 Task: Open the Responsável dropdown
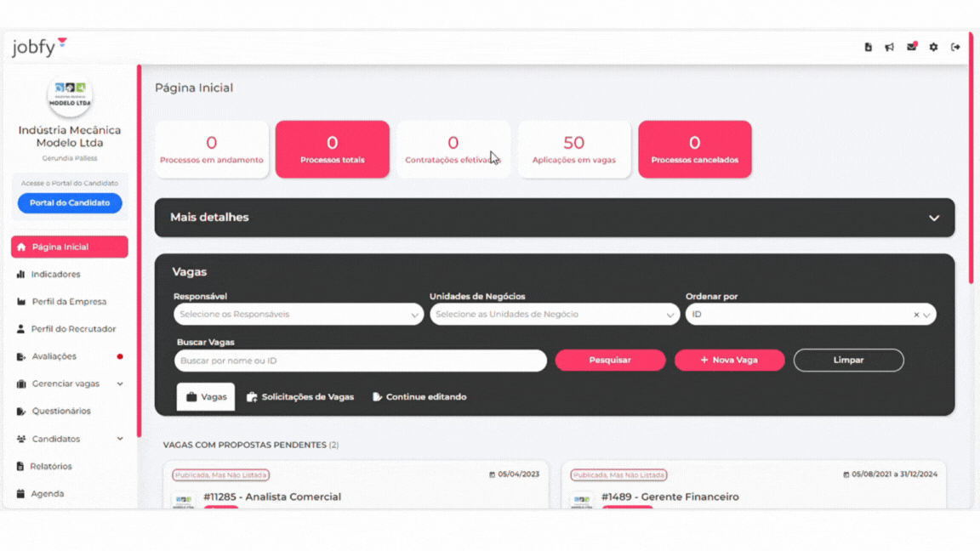(x=298, y=315)
